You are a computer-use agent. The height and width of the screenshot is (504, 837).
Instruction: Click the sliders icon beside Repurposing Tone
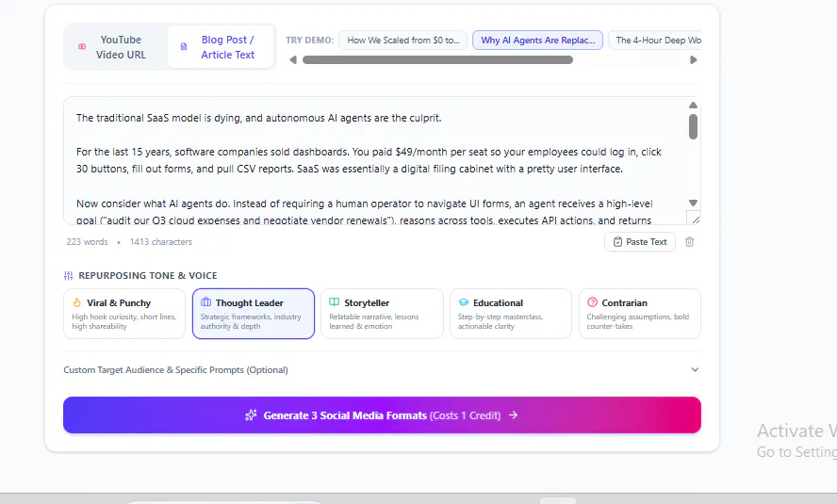(68, 276)
